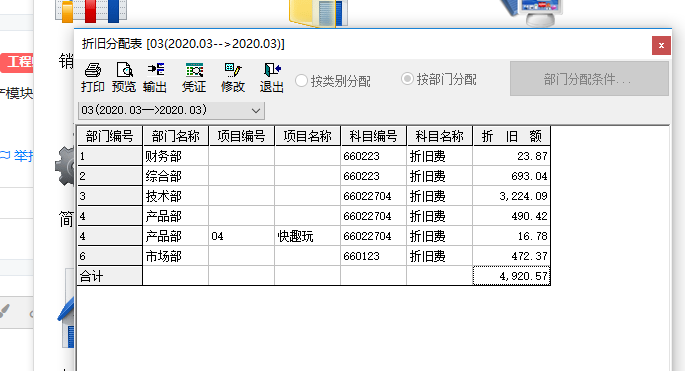Click the 退出 exit icon

[272, 77]
